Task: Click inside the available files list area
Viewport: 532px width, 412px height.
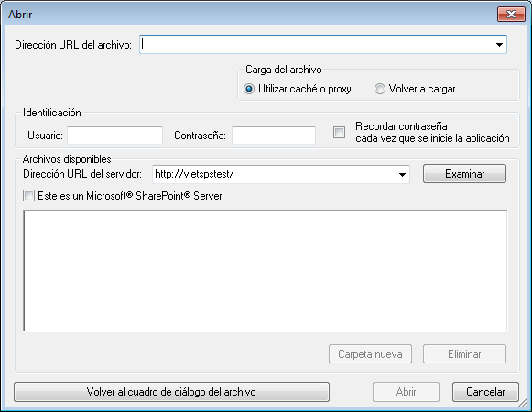Action: click(x=266, y=270)
